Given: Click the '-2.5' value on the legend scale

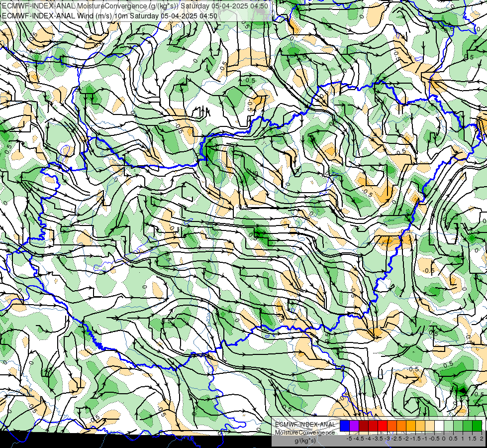Looking at the screenshot, I should pyautogui.click(x=396, y=439).
